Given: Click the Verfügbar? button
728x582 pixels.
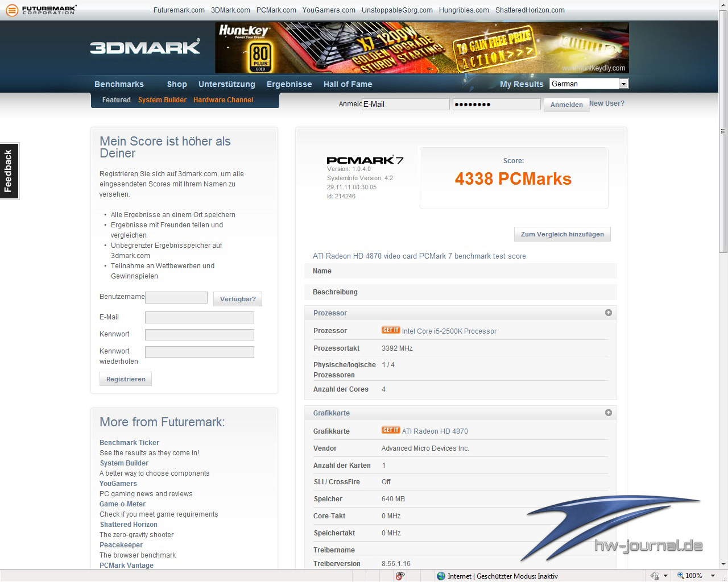Looking at the screenshot, I should (238, 299).
